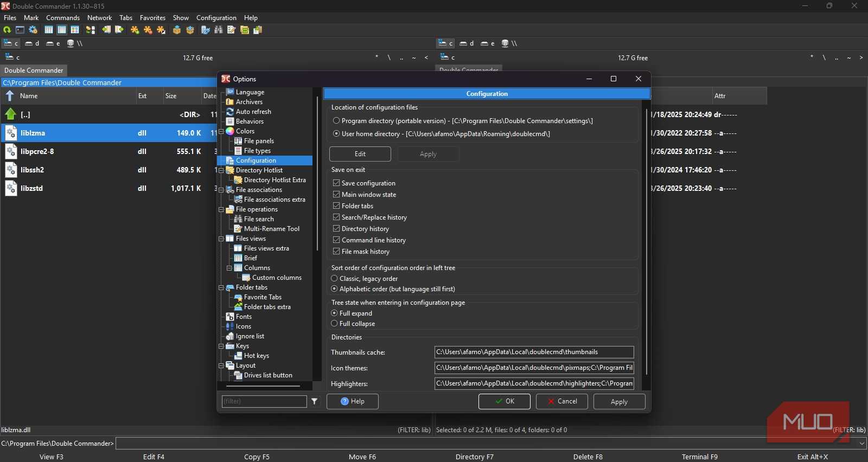Open the Configuration menu in menu bar
This screenshot has height=462, width=868.
pos(216,18)
